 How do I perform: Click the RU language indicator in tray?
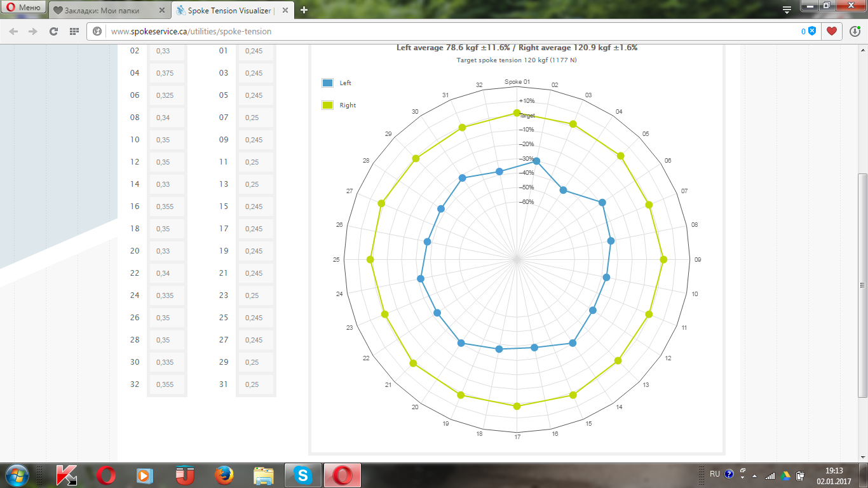coord(715,474)
